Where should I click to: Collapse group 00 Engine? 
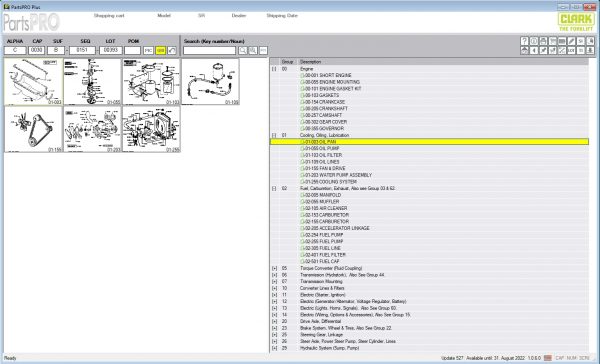click(274, 69)
